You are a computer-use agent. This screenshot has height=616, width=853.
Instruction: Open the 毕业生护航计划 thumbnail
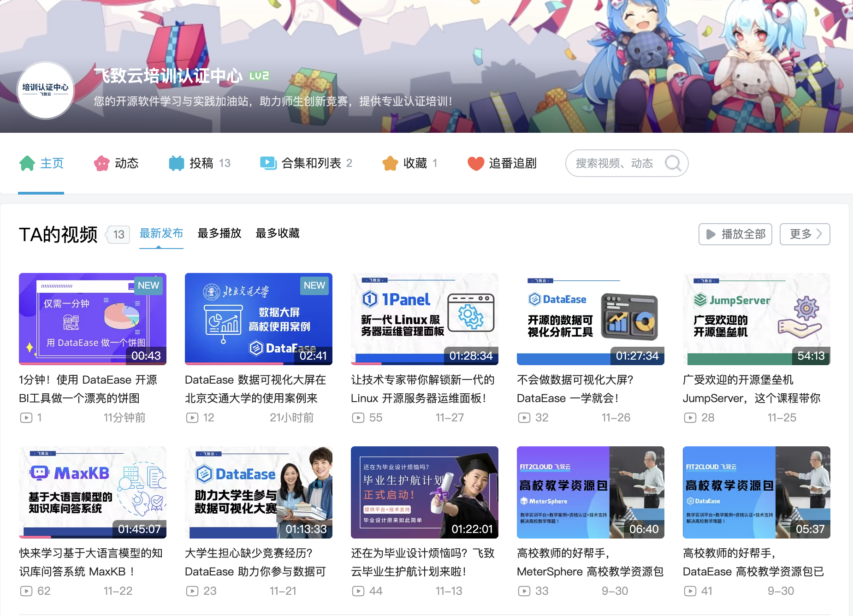425,492
